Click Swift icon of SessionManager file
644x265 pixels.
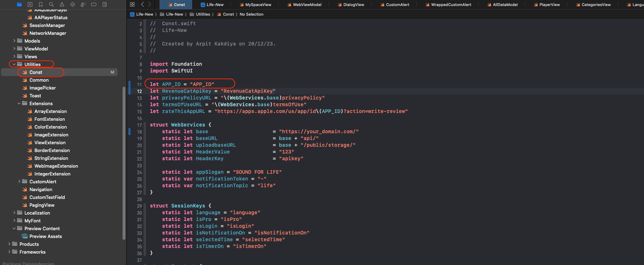click(25, 25)
